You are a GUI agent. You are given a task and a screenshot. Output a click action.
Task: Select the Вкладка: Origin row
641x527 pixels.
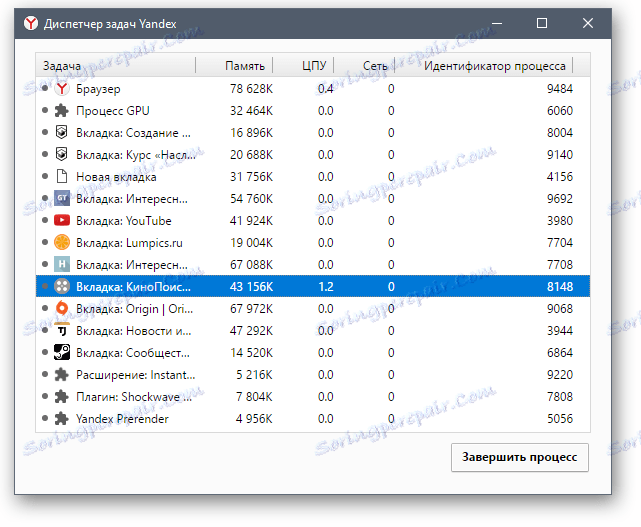(313, 308)
